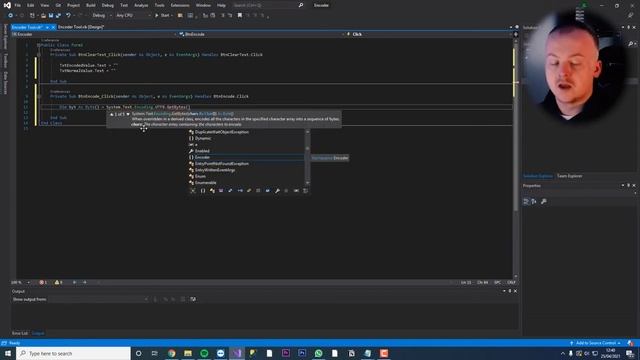640x360 pixels.
Task: Open the Debug configuration dropdown
Action: click(102, 16)
